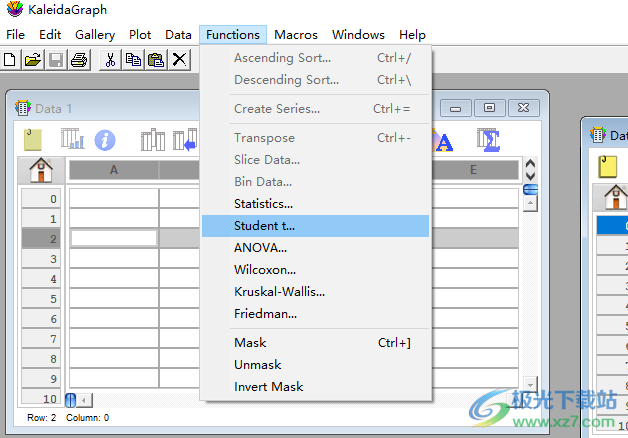Select the Kruskal-Wallis... menu entry
The height and width of the screenshot is (438, 628).
click(279, 292)
